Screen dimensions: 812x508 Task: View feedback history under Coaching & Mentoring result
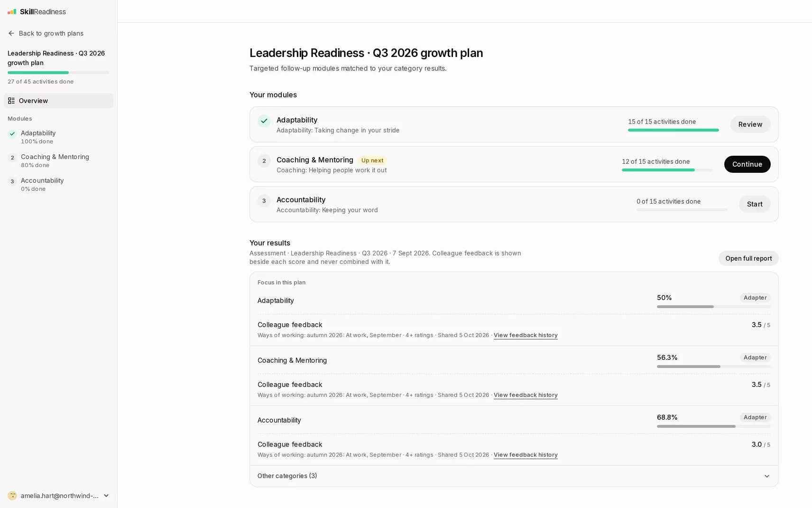(526, 395)
